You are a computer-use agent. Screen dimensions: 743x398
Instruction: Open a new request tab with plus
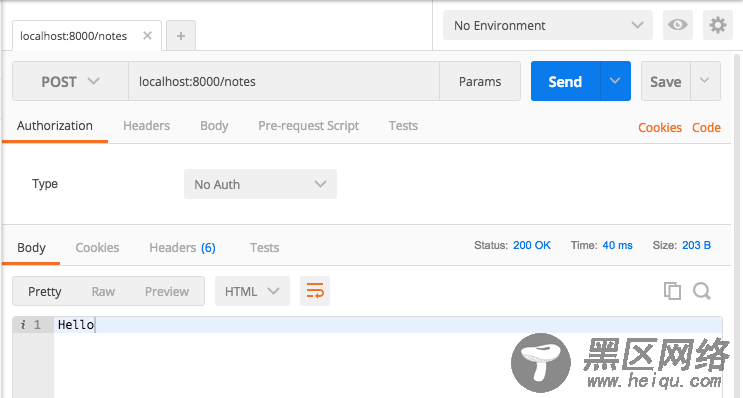click(x=181, y=36)
